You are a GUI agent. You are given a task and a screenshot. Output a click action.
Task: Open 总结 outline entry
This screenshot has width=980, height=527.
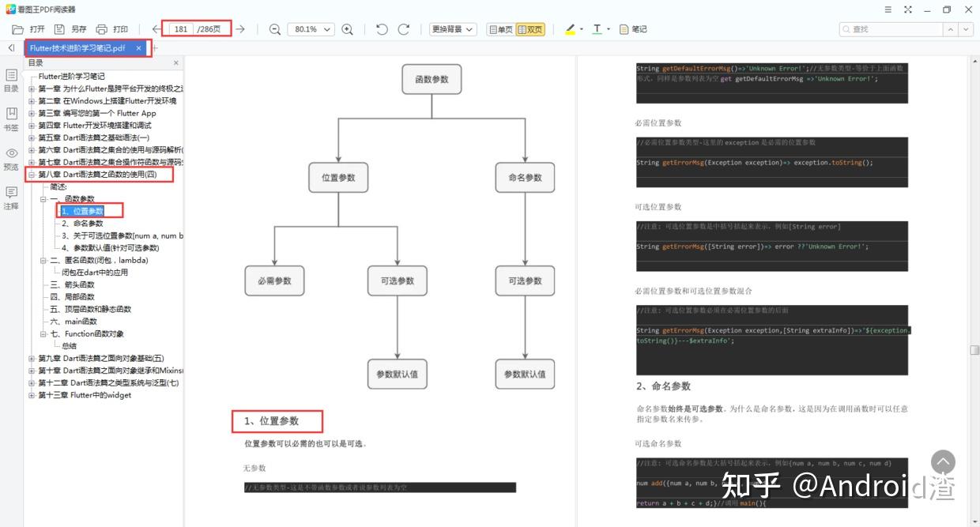coord(70,346)
